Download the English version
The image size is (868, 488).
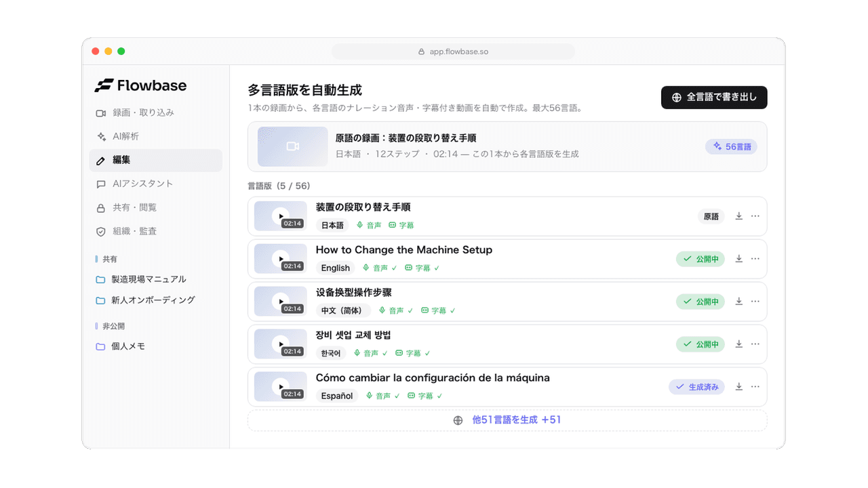tap(739, 259)
